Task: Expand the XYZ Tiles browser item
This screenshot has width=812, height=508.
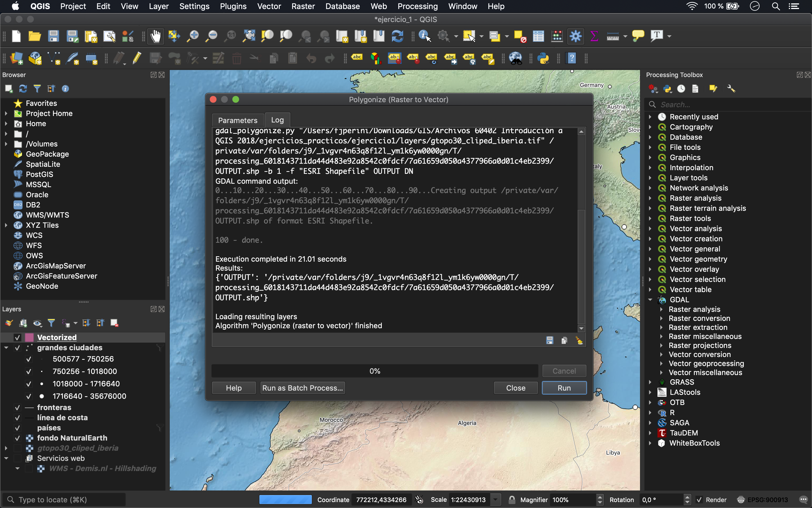Action: (6, 225)
